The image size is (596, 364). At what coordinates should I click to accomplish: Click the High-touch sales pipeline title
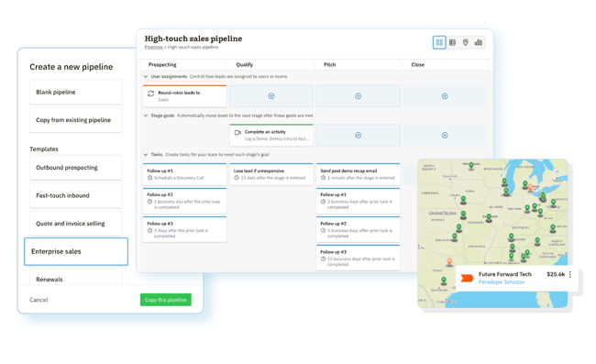(193, 39)
